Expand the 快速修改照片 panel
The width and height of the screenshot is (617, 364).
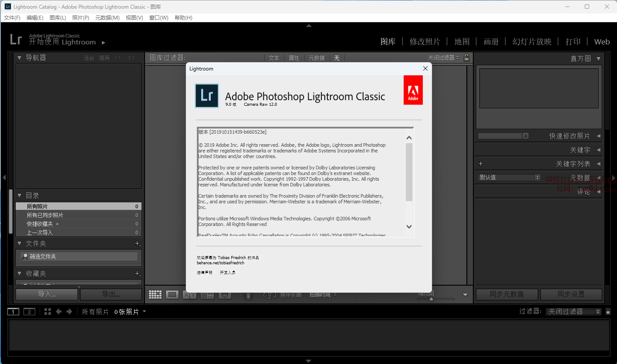pyautogui.click(x=598, y=136)
